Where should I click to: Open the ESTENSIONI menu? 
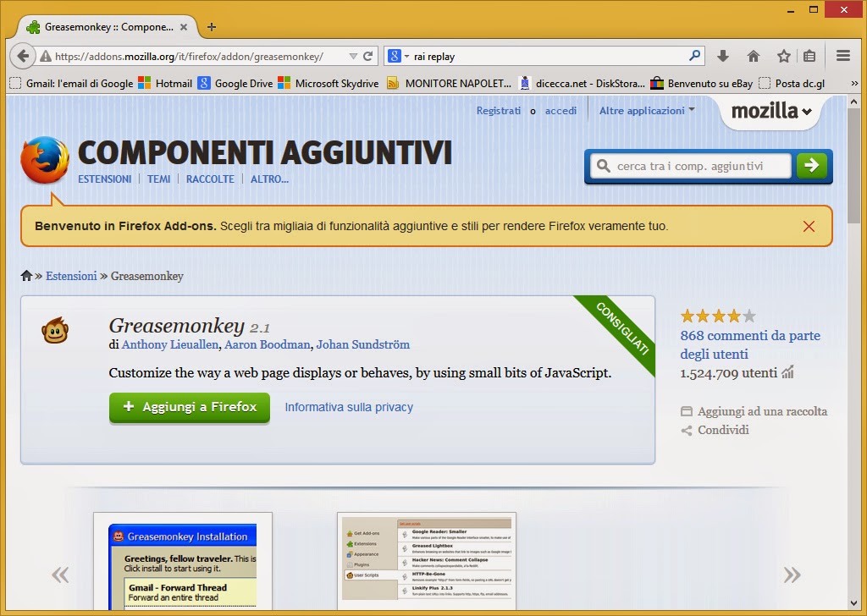(x=104, y=179)
